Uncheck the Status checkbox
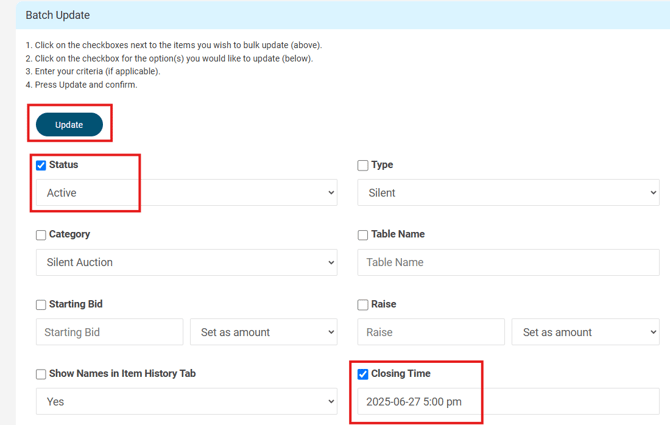Screen dimensions: 670x425 (41, 165)
